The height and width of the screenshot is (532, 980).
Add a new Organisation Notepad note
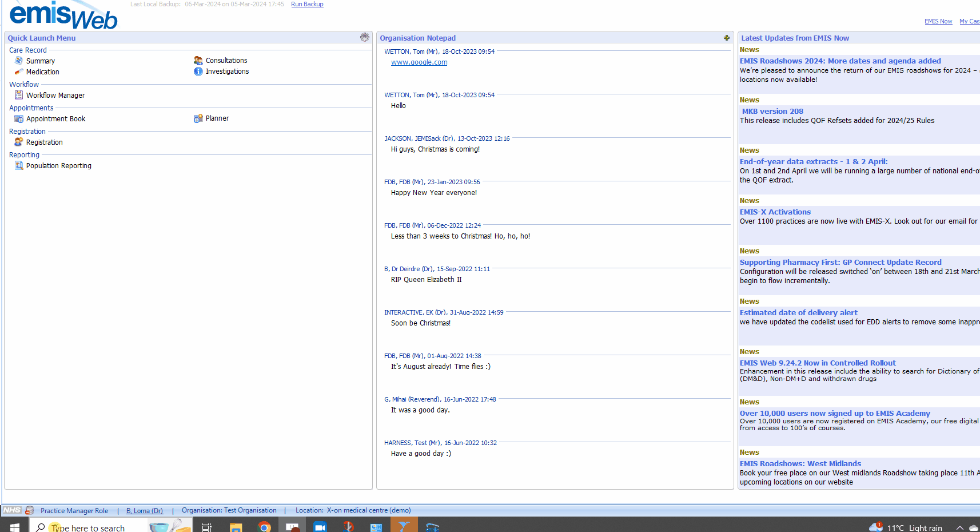click(x=727, y=38)
